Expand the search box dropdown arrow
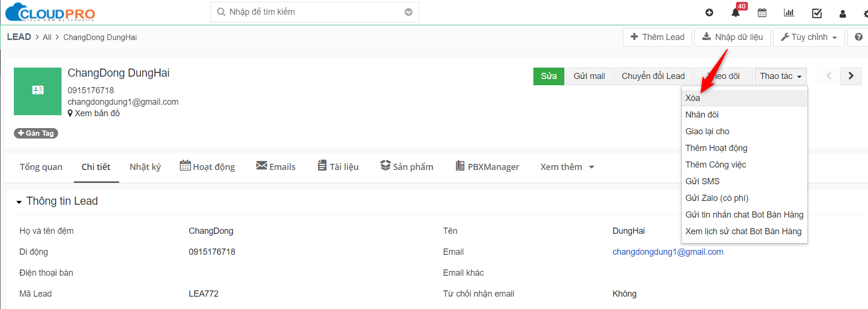This screenshot has height=309, width=868. (408, 12)
